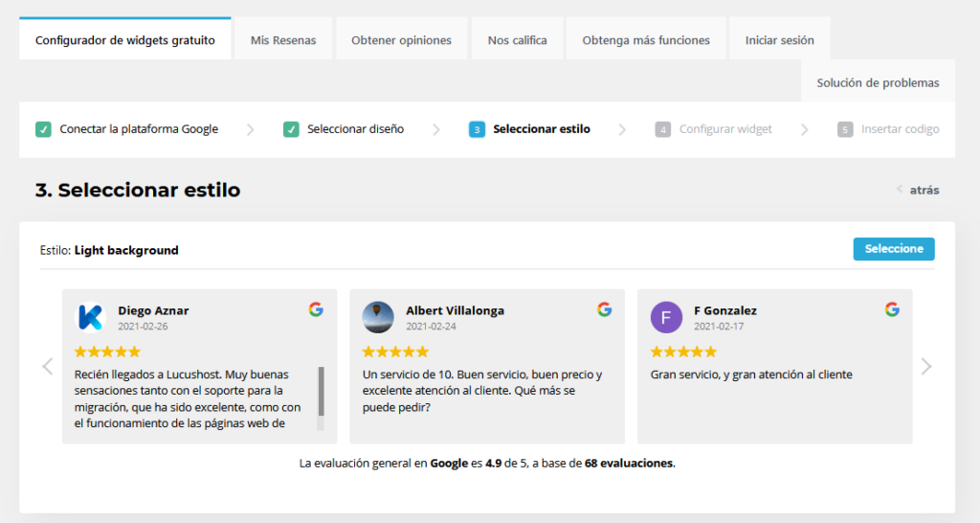Image resolution: width=980 pixels, height=523 pixels.
Task: Show next reviews with right carousel arrow
Action: point(925,366)
